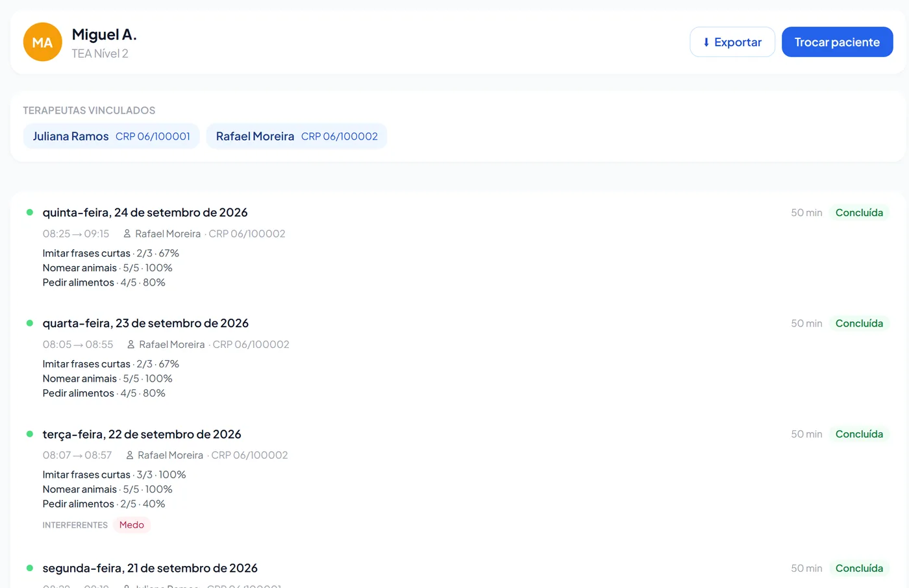Viewport: 909px width, 588px height.
Task: Open session quarta-feira, 23 de setembro de 2026
Action: click(x=145, y=323)
